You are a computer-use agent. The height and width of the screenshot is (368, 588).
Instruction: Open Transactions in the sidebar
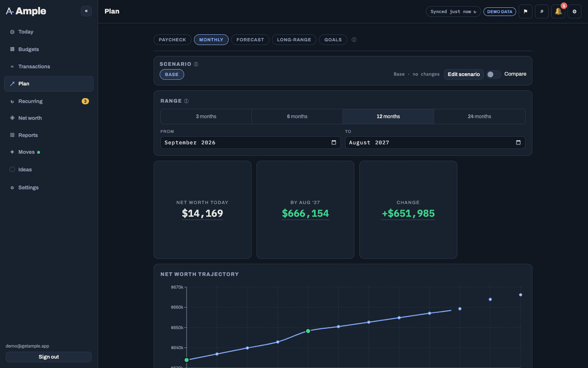[x=49, y=67]
